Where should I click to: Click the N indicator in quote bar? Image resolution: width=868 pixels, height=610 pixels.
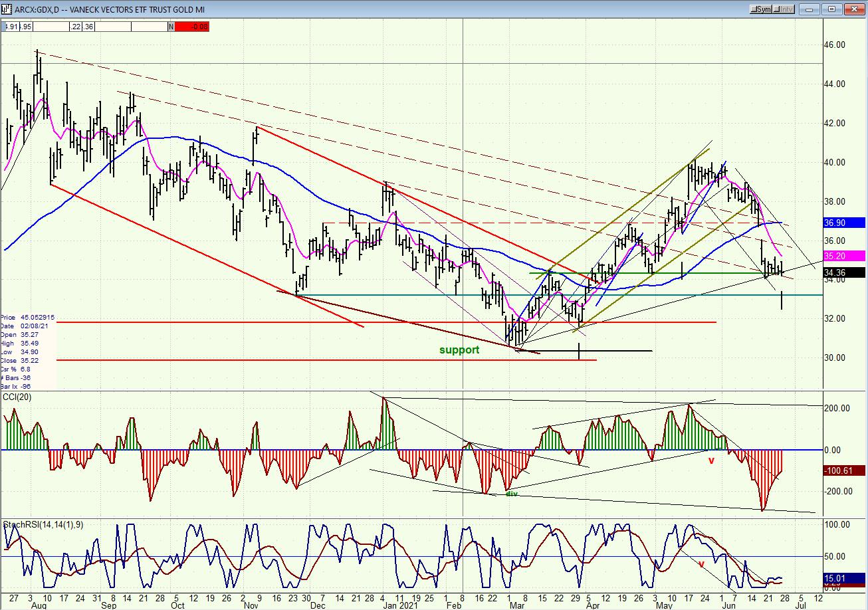point(171,27)
